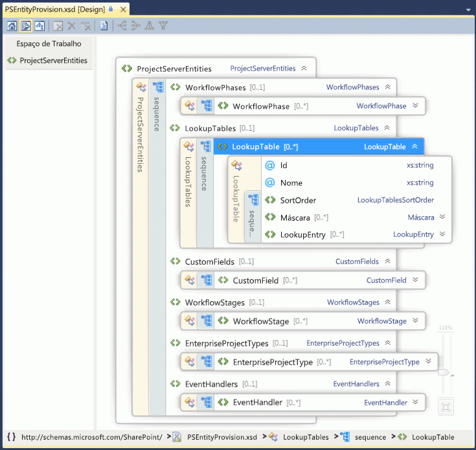Click the zoom fit-to-view icon below slider
This screenshot has width=476, height=450.
(444, 407)
